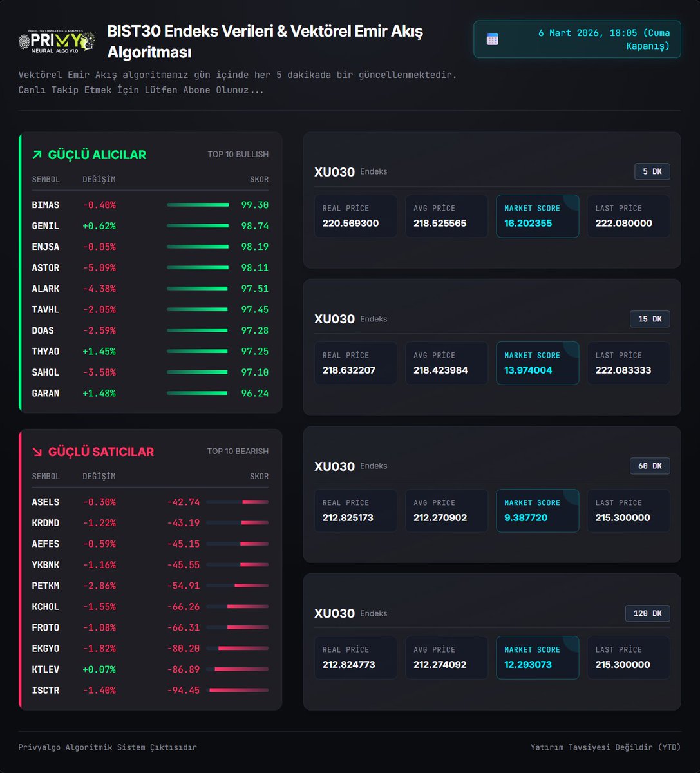Viewport: 700px width, 773px height.
Task: Click Market Score 9.387720 card
Action: pyautogui.click(x=537, y=511)
